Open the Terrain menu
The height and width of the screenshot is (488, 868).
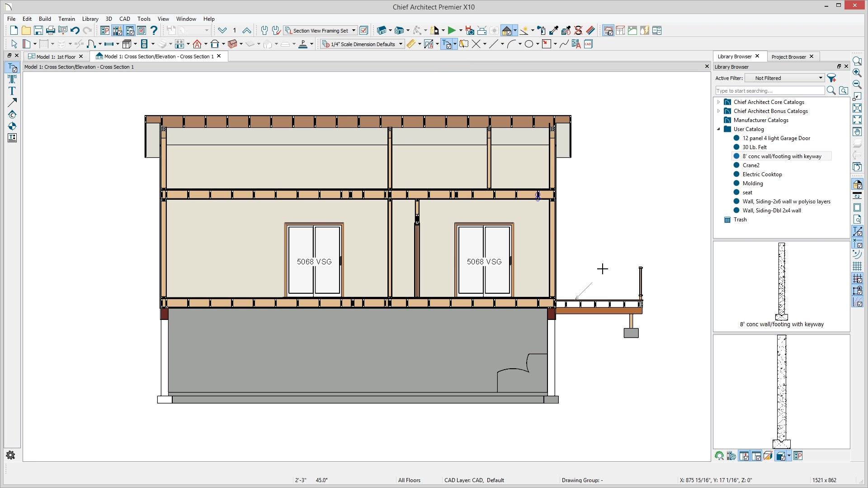coord(66,19)
